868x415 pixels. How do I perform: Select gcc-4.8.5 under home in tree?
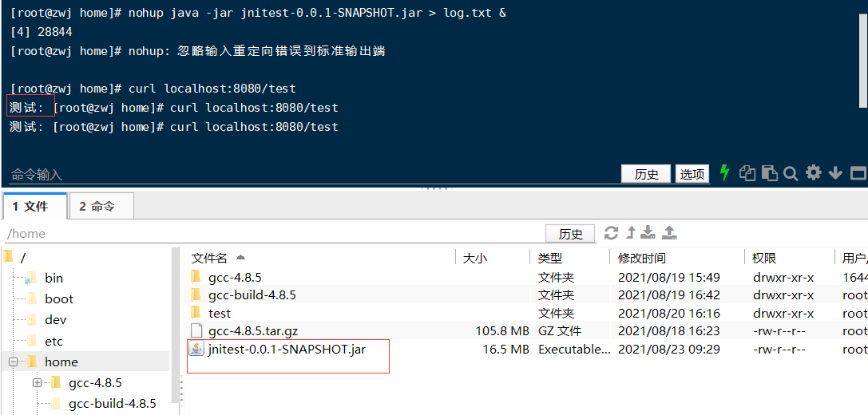pyautogui.click(x=95, y=382)
